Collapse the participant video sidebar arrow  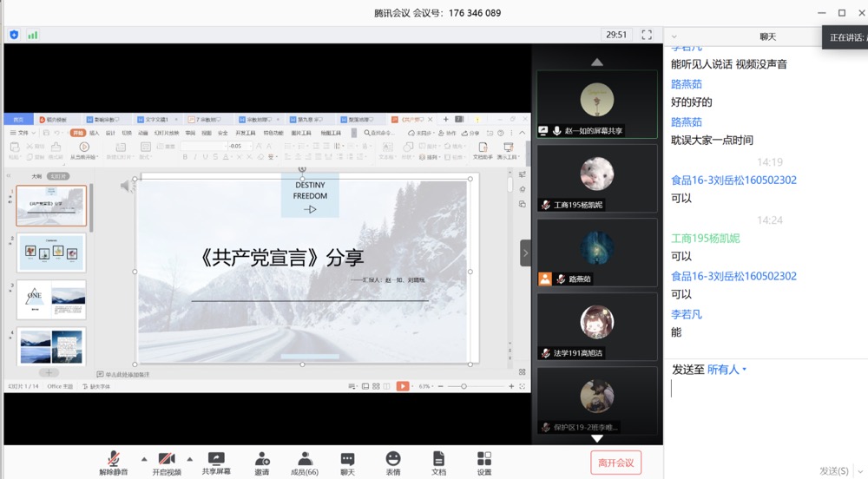point(525,253)
